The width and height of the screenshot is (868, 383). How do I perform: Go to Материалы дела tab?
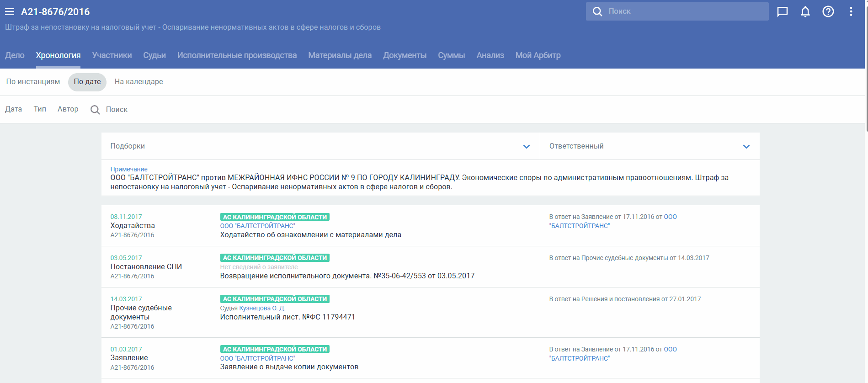pyautogui.click(x=340, y=55)
